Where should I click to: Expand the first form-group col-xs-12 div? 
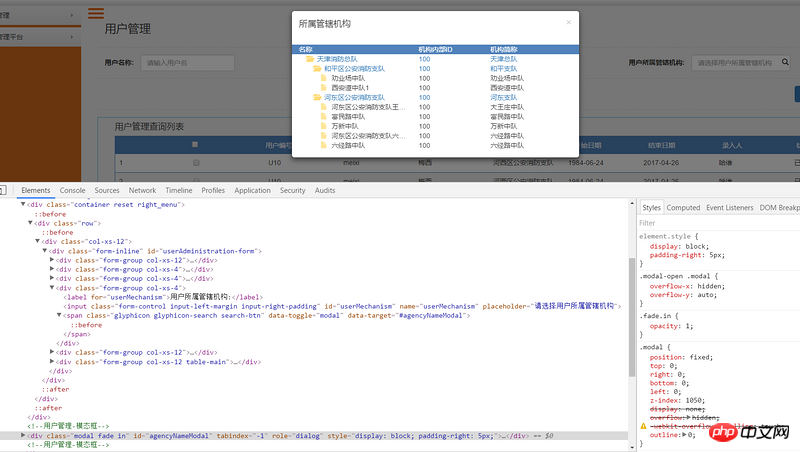click(52, 260)
